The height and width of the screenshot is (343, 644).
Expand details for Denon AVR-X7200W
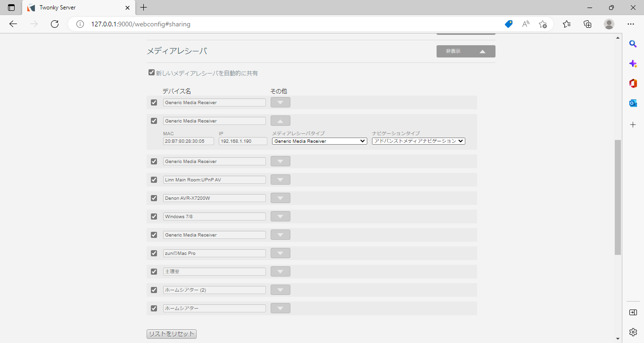point(281,198)
